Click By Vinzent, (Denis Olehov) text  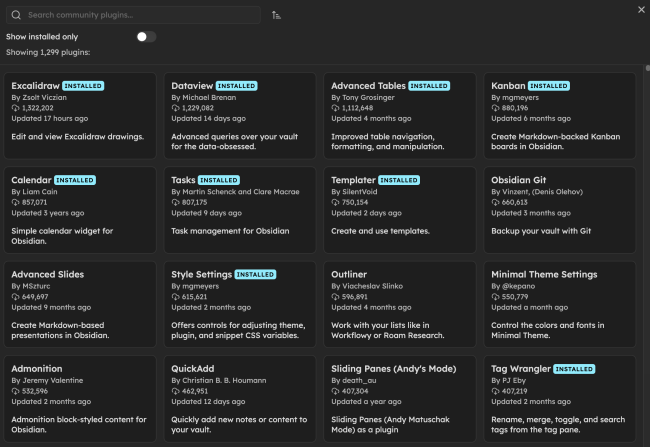click(537, 192)
